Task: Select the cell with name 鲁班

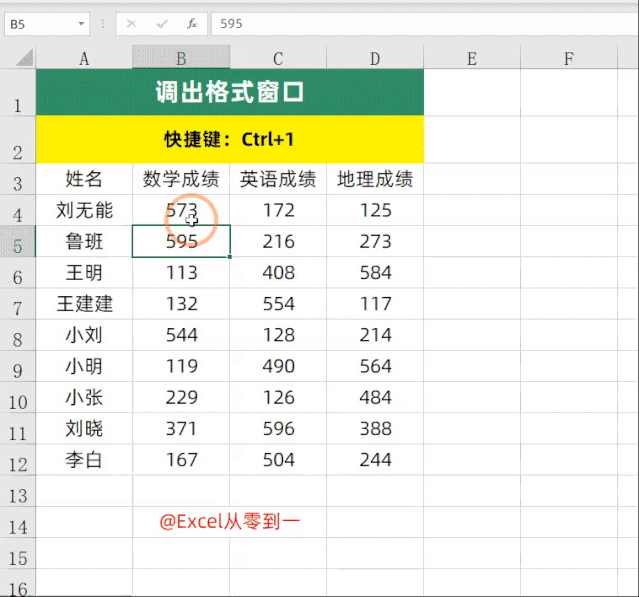Action: tap(84, 241)
